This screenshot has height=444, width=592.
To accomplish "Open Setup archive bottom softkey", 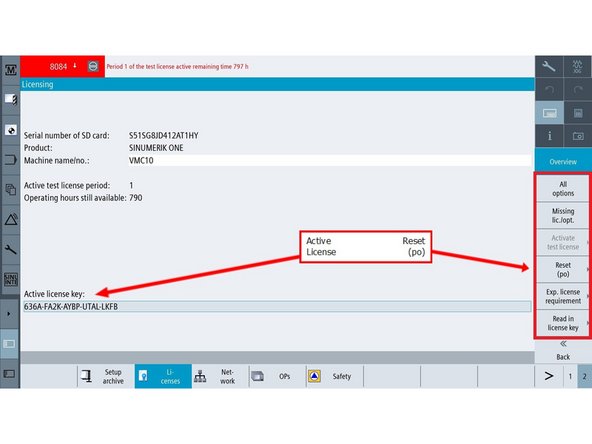I will point(106,376).
